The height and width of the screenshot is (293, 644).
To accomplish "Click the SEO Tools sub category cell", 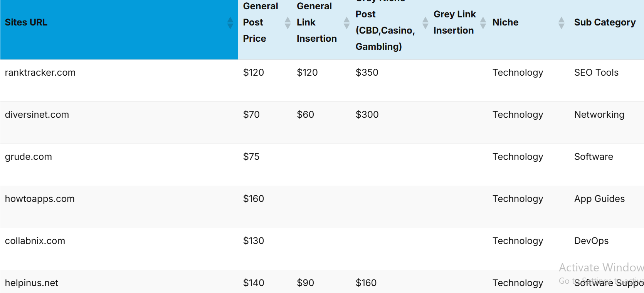I will pos(596,73).
